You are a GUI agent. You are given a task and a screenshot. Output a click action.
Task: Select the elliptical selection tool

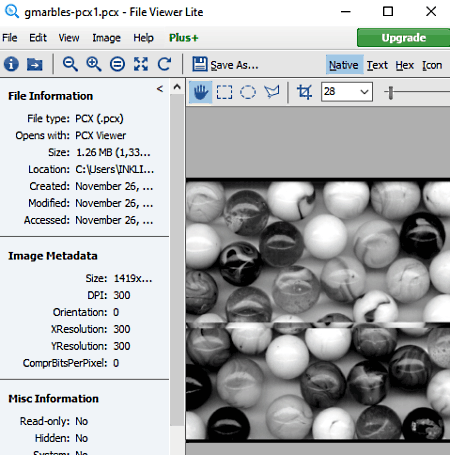(248, 92)
